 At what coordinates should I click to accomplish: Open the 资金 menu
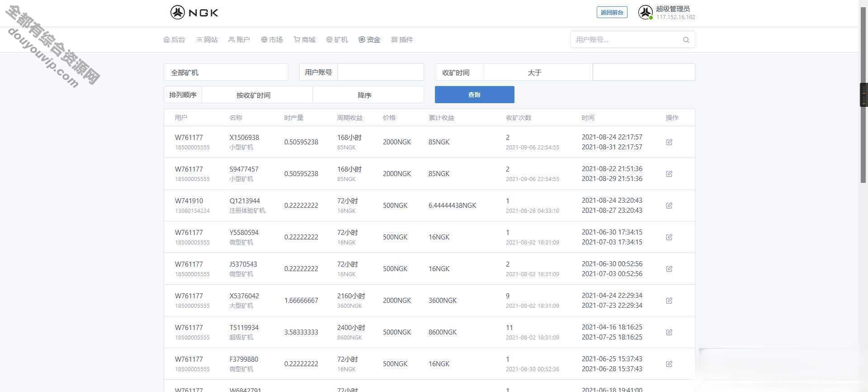coord(370,40)
